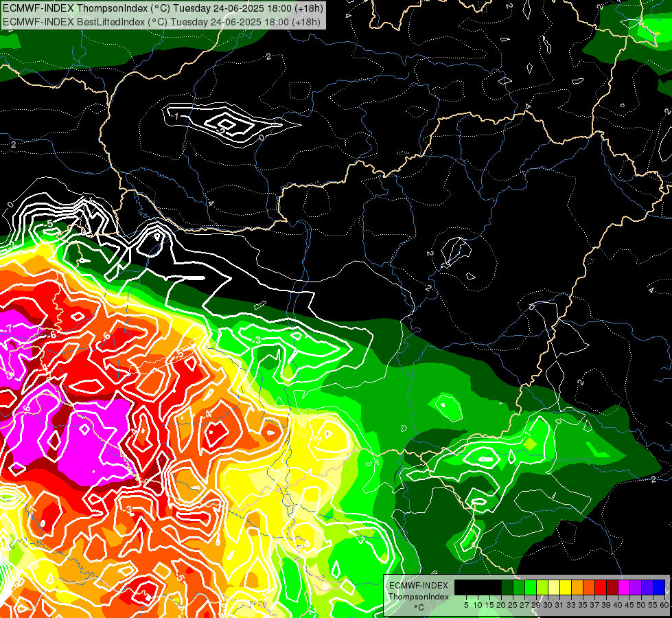Select the pale yellow 30–31 legend swatch
672x618 pixels.
pyautogui.click(x=554, y=587)
